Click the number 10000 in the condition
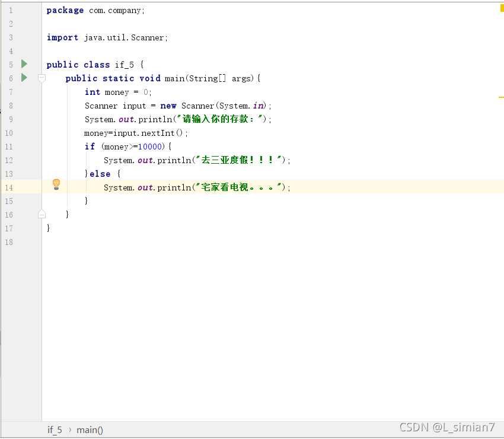The width and height of the screenshot is (504, 439). point(150,147)
